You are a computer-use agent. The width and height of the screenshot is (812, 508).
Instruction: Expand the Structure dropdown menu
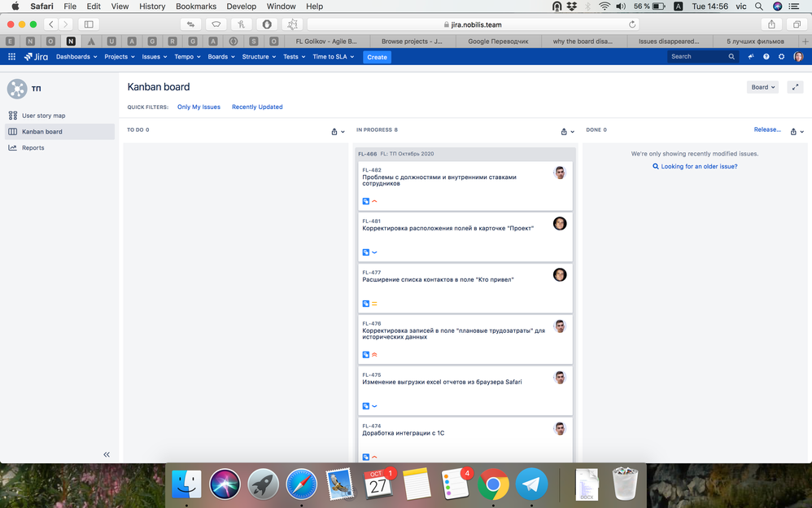coord(259,56)
